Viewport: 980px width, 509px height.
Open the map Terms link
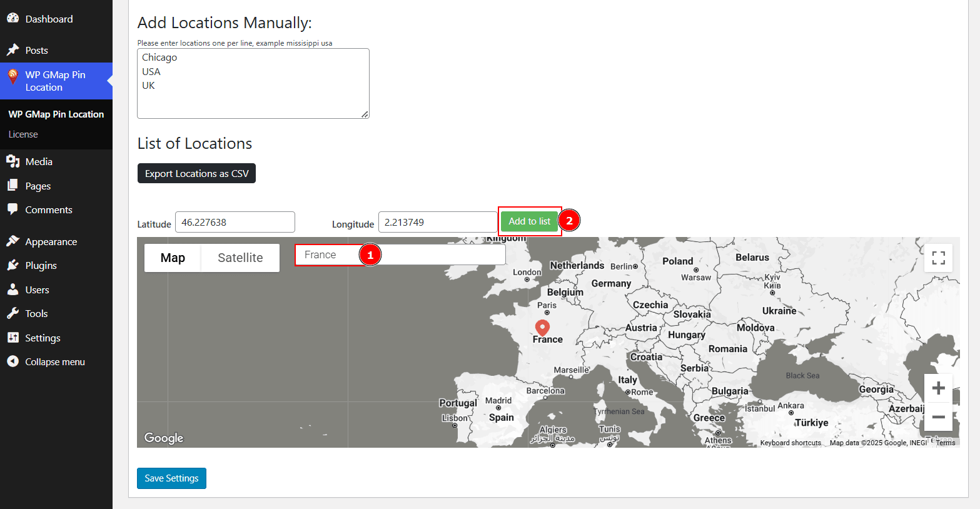tap(946, 443)
